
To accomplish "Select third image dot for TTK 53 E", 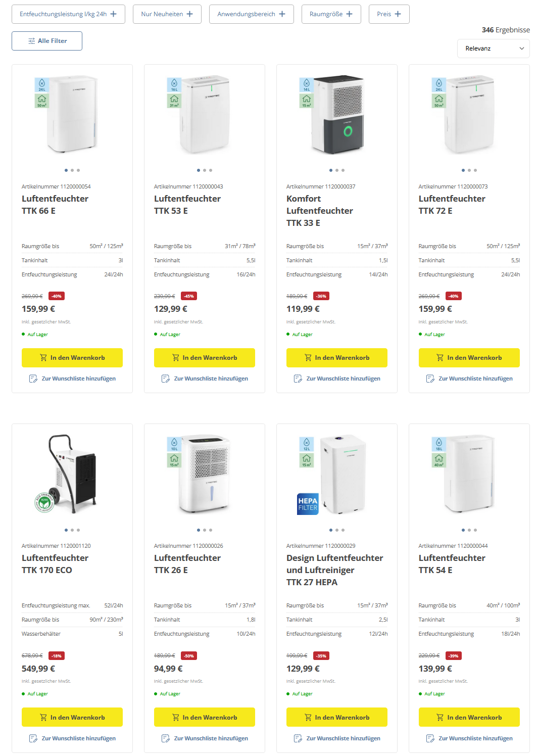I will tap(211, 170).
